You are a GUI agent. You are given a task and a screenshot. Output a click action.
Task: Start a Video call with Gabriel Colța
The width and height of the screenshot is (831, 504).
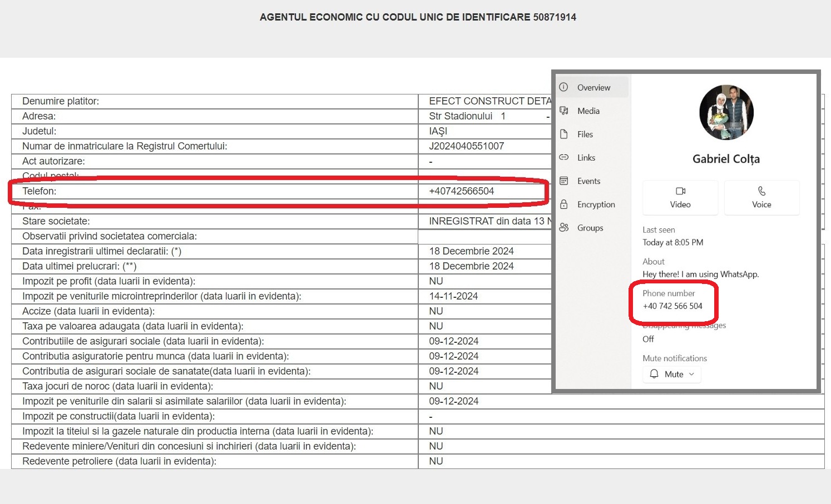pos(680,197)
